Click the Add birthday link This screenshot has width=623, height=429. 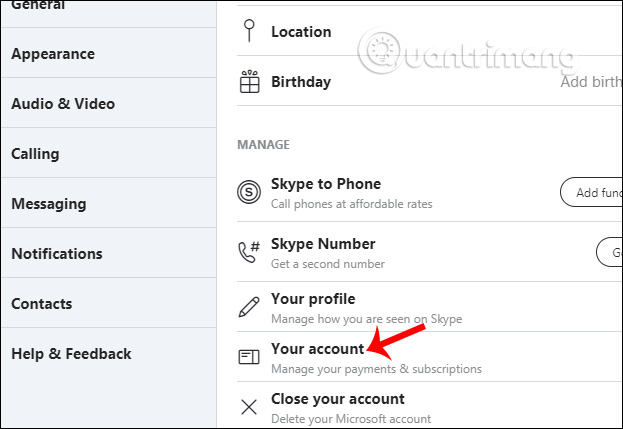point(591,82)
